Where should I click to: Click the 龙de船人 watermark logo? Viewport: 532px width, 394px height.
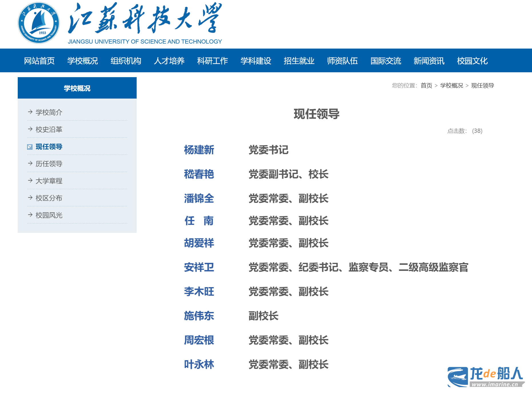click(x=486, y=377)
